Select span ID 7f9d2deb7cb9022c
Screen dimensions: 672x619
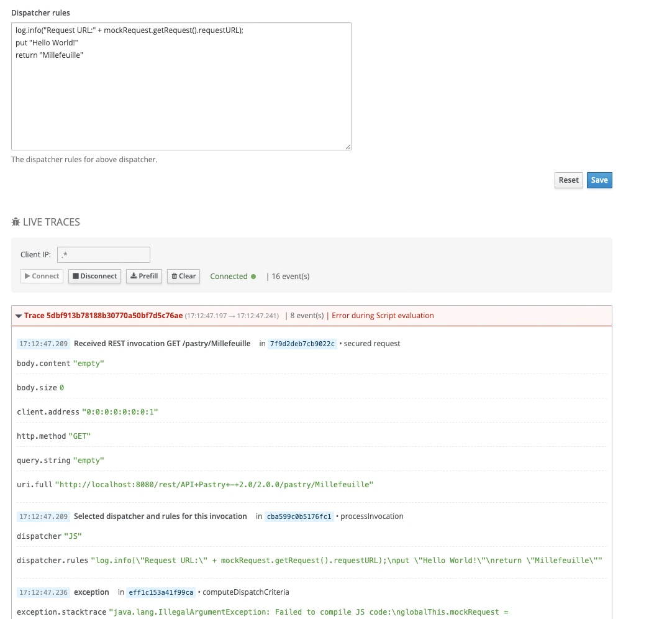(302, 344)
